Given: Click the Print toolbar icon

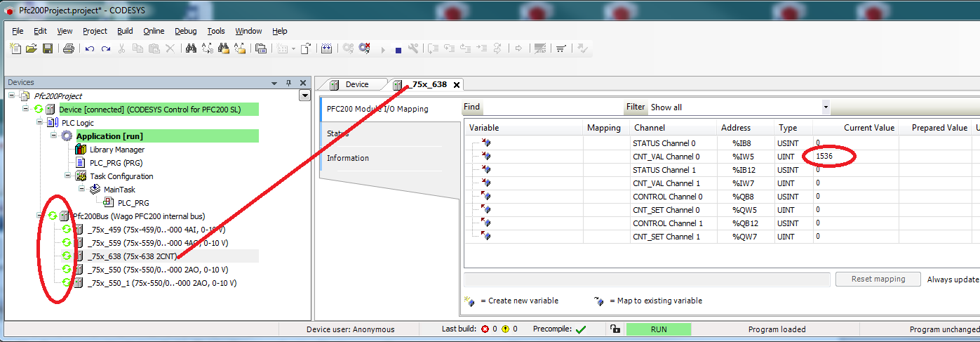Looking at the screenshot, I should [x=69, y=48].
